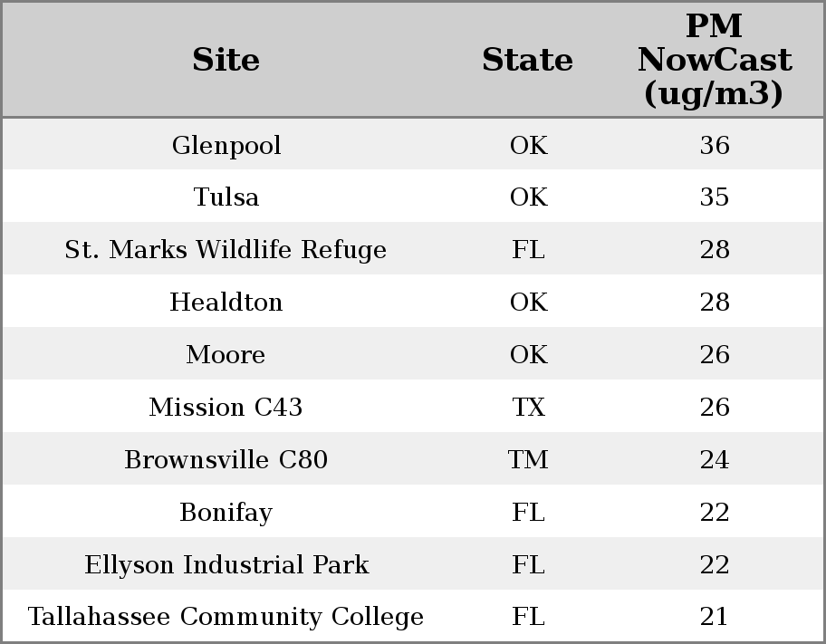Click the Moore site cell

click(226, 355)
